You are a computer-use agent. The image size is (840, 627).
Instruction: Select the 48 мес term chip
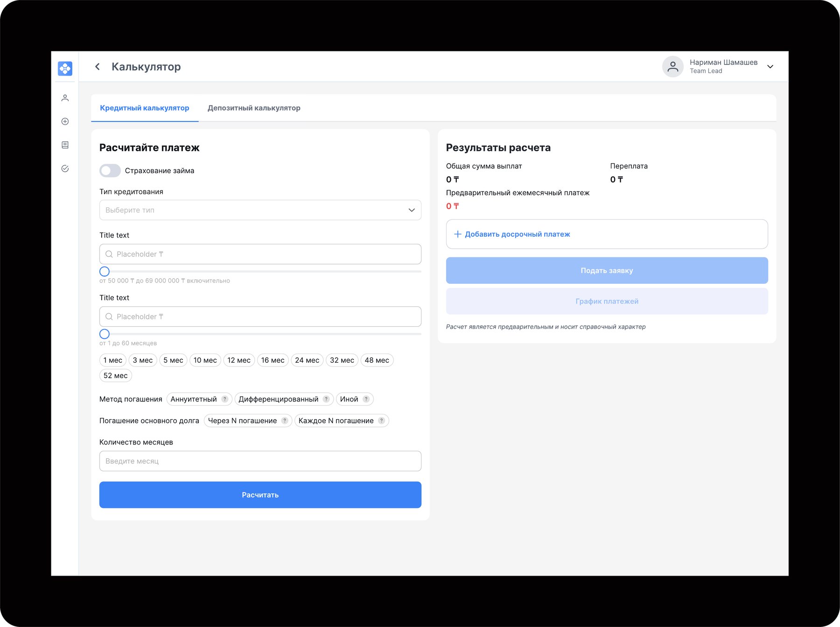[377, 360]
